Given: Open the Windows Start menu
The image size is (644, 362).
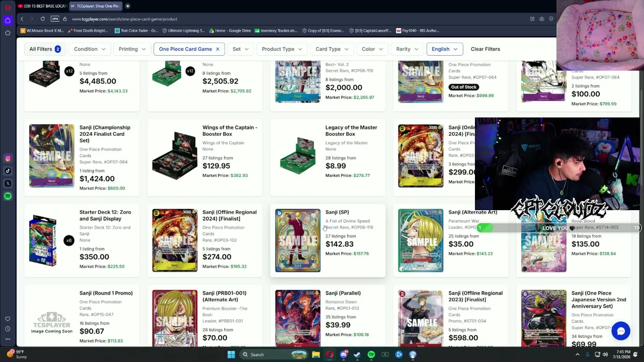Looking at the screenshot, I should tap(231, 354).
